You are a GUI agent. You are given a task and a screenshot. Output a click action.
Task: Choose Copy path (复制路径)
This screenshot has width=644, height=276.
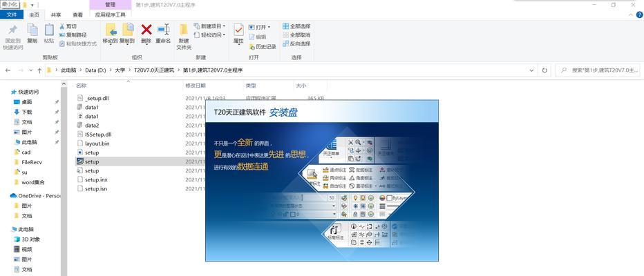coord(73,35)
